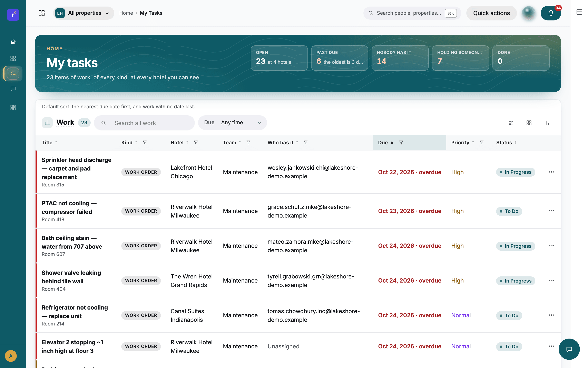588x368 pixels.
Task: Sort by the Kind column header
Action: click(129, 143)
